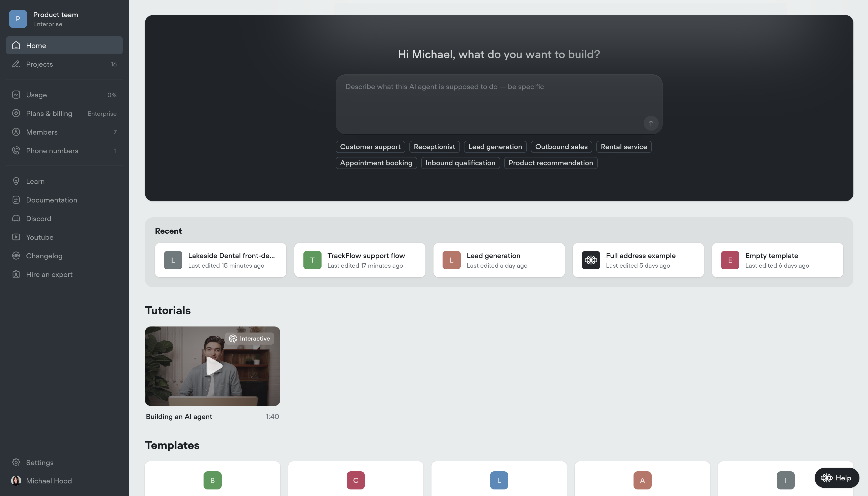Open the Youtube sidebar icon
The image size is (868, 496).
pos(16,237)
